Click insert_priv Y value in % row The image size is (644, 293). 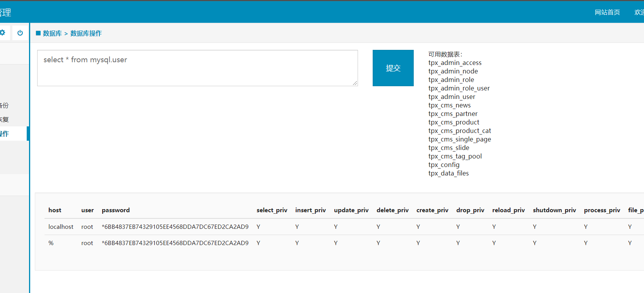tap(297, 243)
